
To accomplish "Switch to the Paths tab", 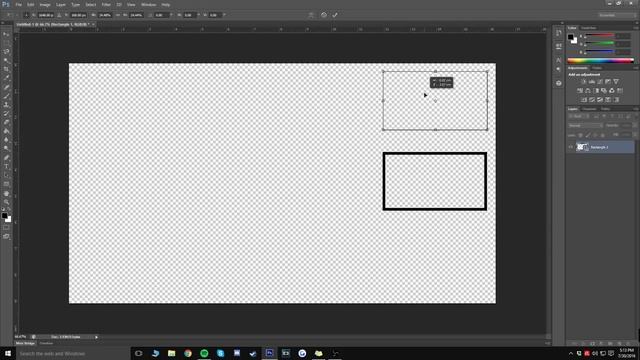I will [605, 109].
